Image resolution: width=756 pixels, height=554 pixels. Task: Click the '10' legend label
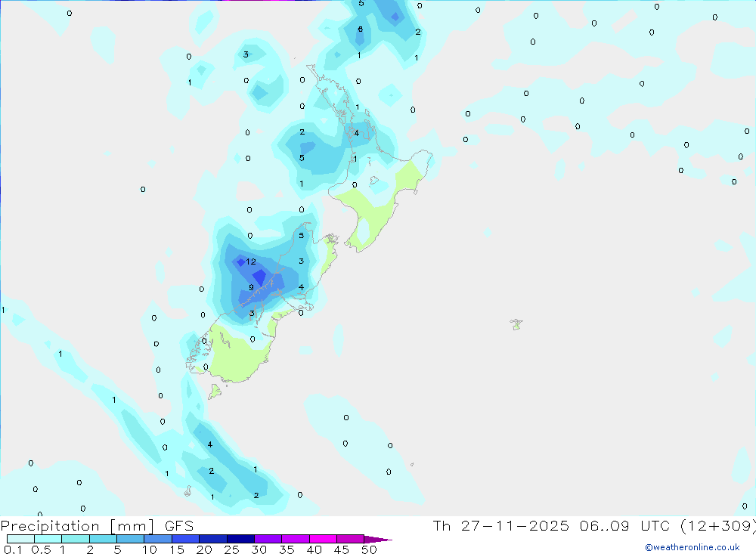pyautogui.click(x=150, y=549)
